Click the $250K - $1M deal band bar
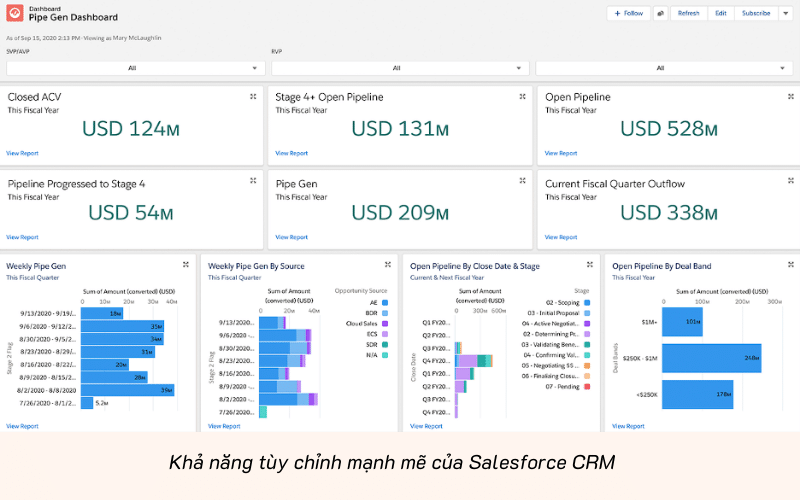The height and width of the screenshot is (500, 800). (712, 358)
